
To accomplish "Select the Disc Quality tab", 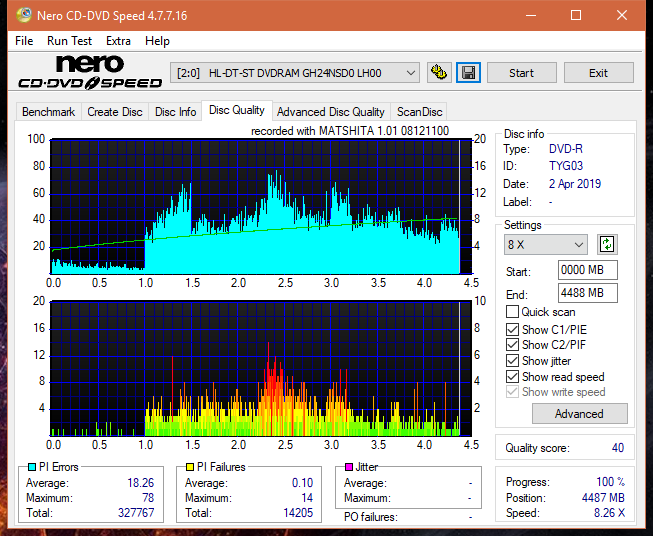I will [x=237, y=110].
